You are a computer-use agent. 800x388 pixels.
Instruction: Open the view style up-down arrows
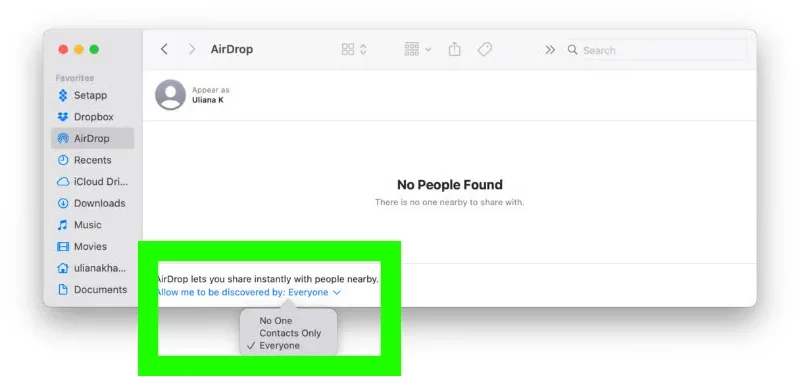(363, 49)
